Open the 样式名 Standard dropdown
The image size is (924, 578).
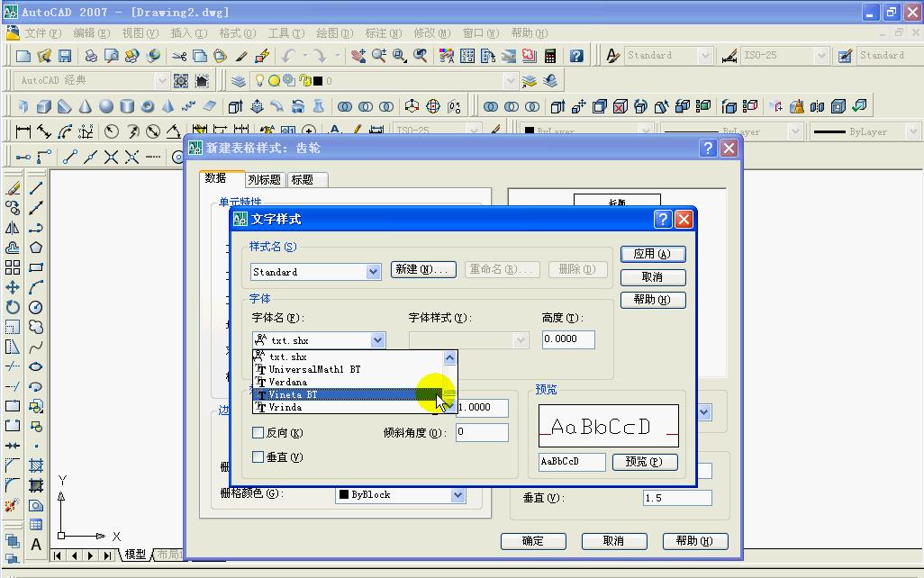(x=373, y=271)
